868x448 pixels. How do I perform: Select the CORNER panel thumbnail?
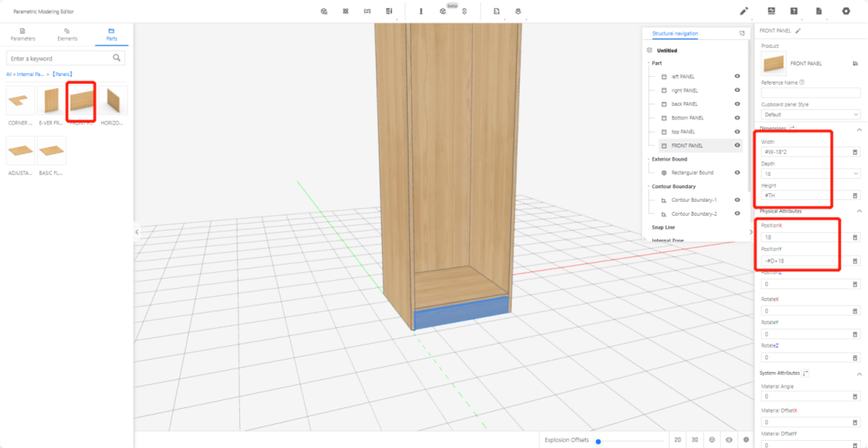pos(20,102)
